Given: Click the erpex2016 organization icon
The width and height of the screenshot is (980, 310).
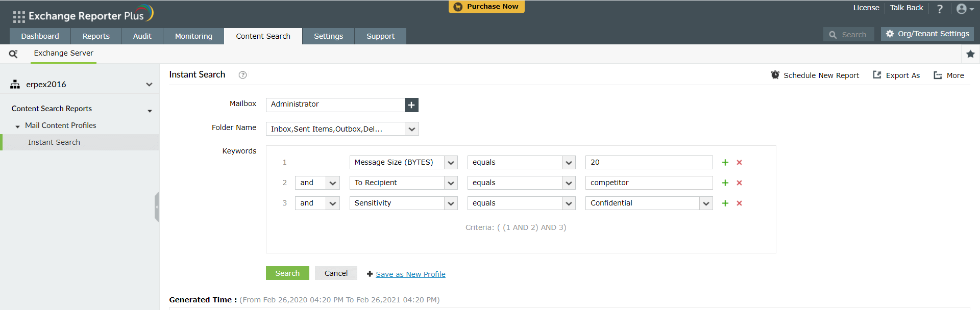Looking at the screenshot, I should [x=15, y=84].
